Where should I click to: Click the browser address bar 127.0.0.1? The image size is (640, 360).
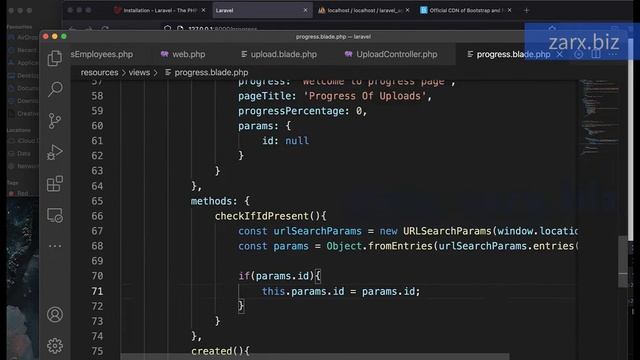pyautogui.click(x=222, y=29)
